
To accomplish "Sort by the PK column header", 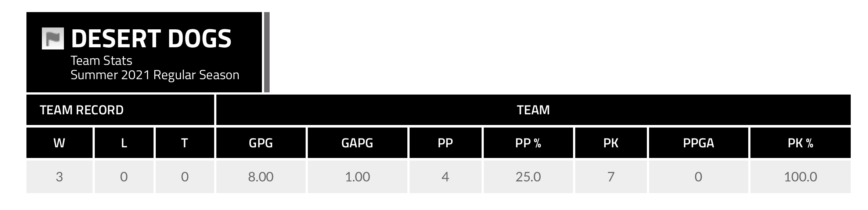I will (611, 143).
